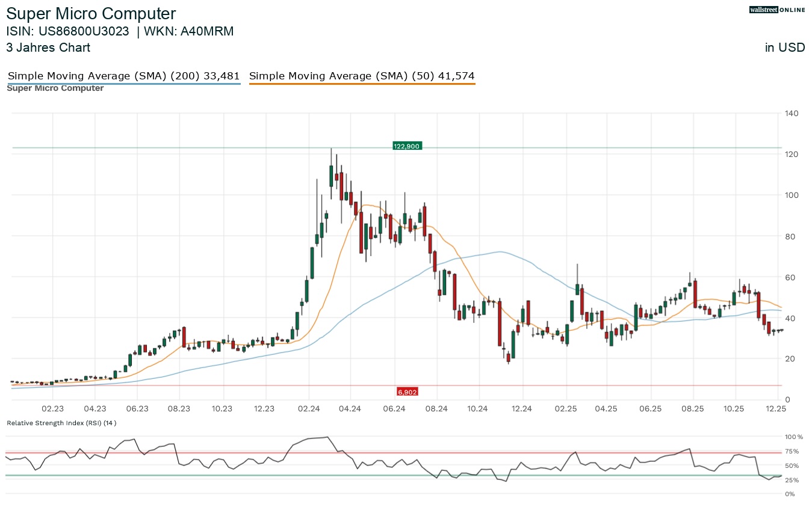Image resolution: width=812 pixels, height=510 pixels.
Task: Select the 02.24 date label on the x-axis
Action: (308, 409)
